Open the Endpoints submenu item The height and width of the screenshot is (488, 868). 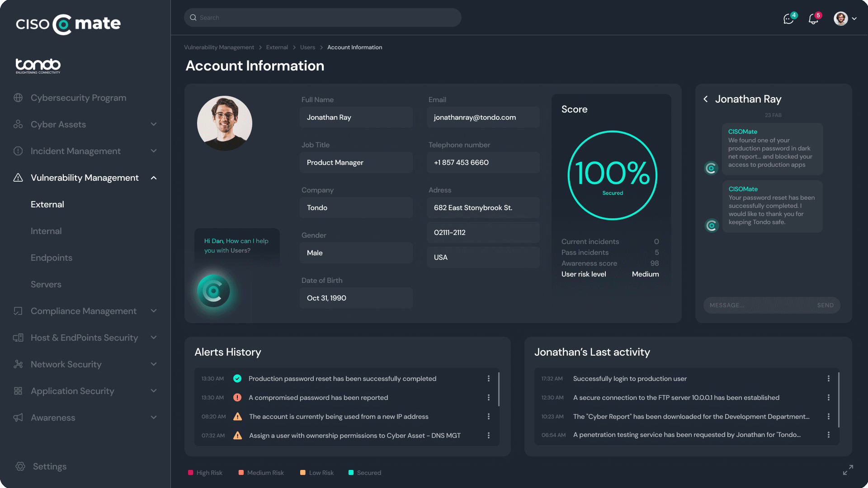coord(52,258)
